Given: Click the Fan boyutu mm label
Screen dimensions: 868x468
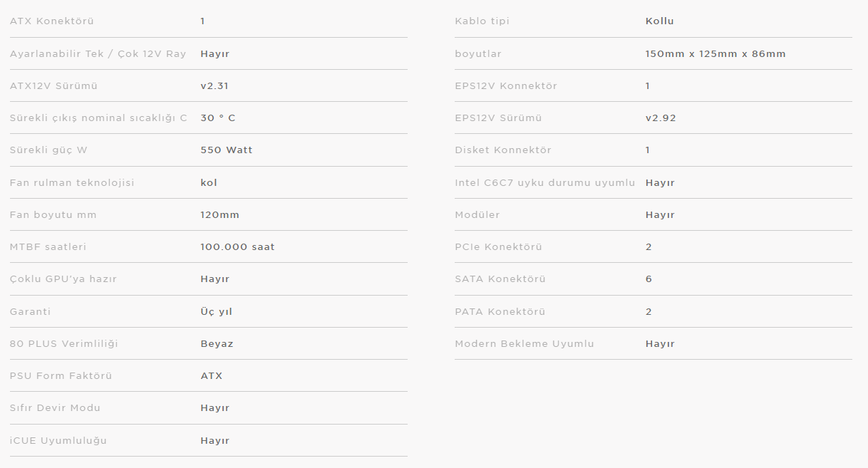Looking at the screenshot, I should pos(53,215).
